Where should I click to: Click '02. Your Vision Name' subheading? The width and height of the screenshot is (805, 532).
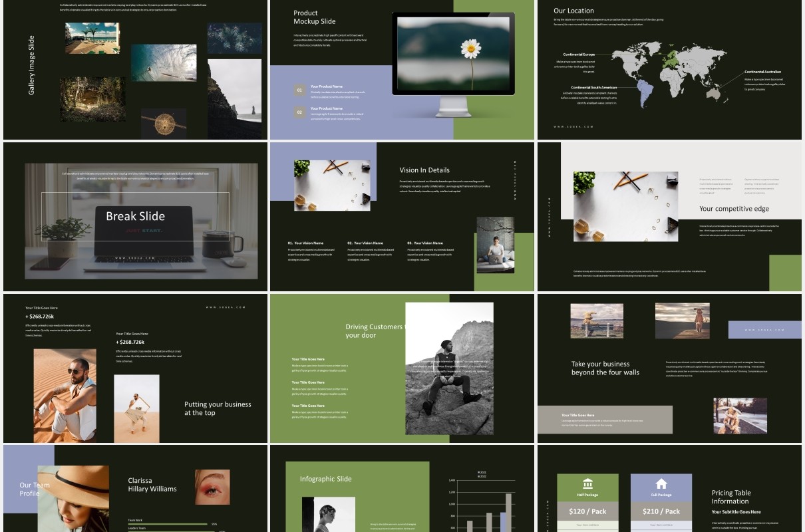pyautogui.click(x=365, y=243)
